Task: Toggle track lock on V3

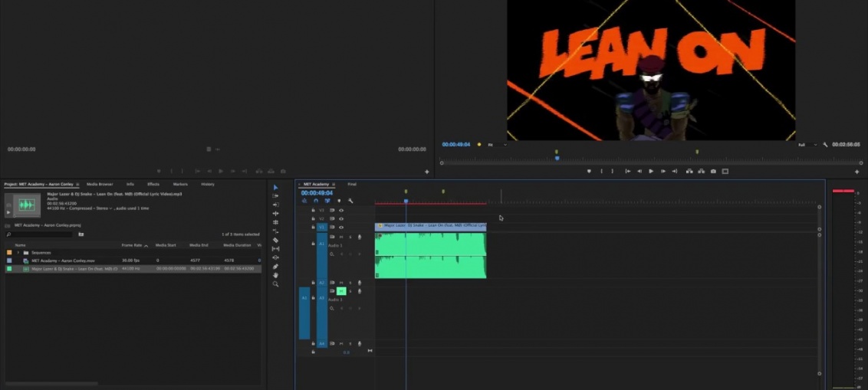Action: click(313, 210)
